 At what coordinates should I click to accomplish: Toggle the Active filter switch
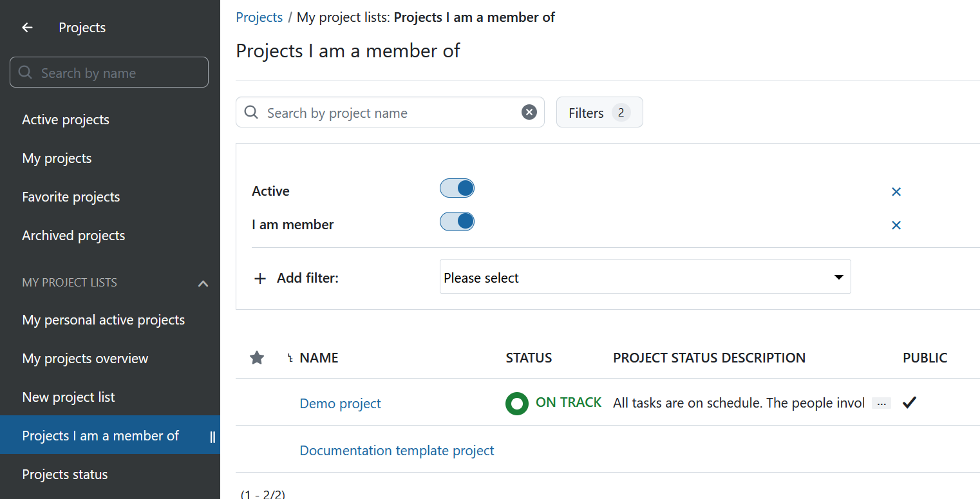point(457,189)
